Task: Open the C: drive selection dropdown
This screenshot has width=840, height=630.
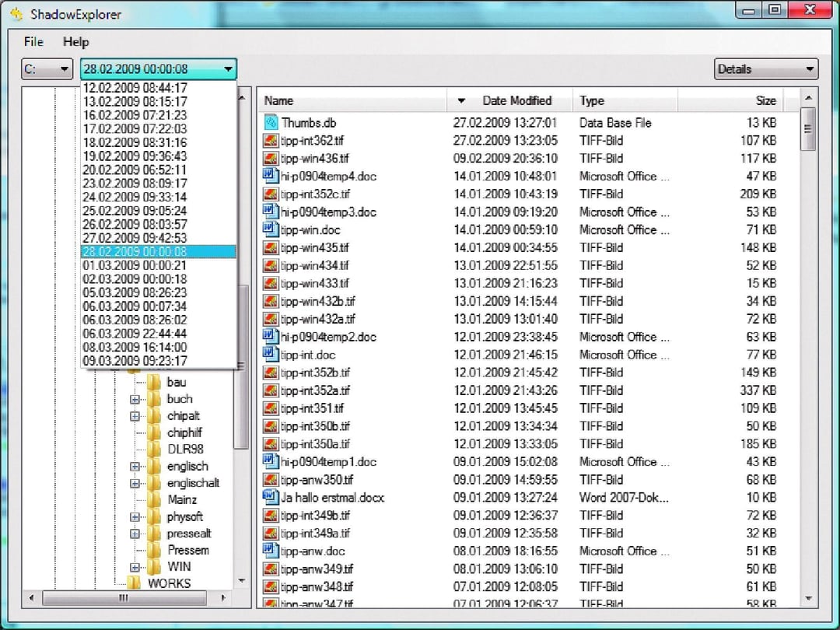Action: pyautogui.click(x=47, y=69)
